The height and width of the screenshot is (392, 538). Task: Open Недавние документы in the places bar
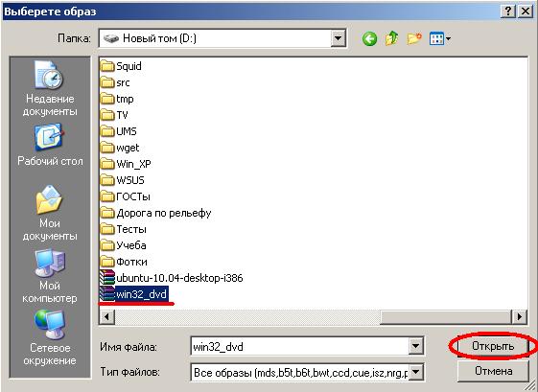tap(50, 88)
